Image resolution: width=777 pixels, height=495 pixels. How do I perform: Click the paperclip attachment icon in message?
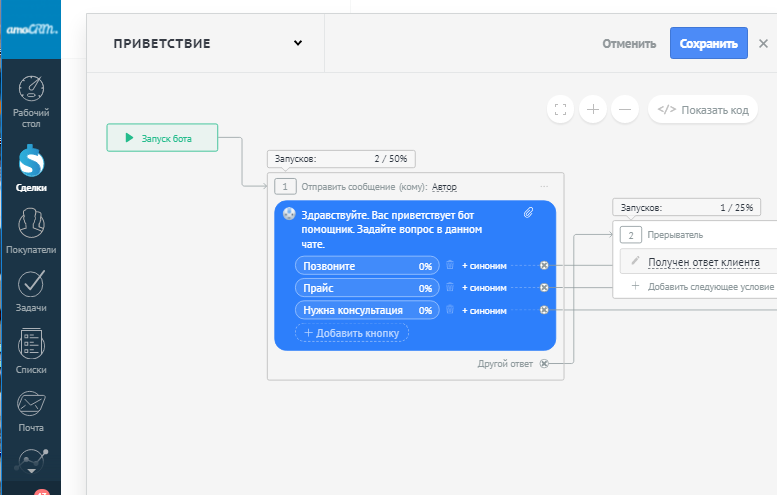529,213
